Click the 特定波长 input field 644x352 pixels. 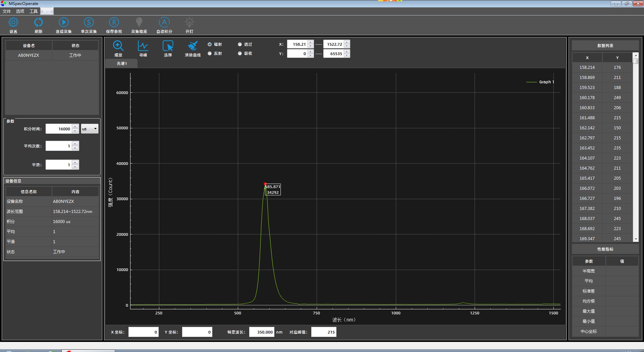[x=262, y=332]
